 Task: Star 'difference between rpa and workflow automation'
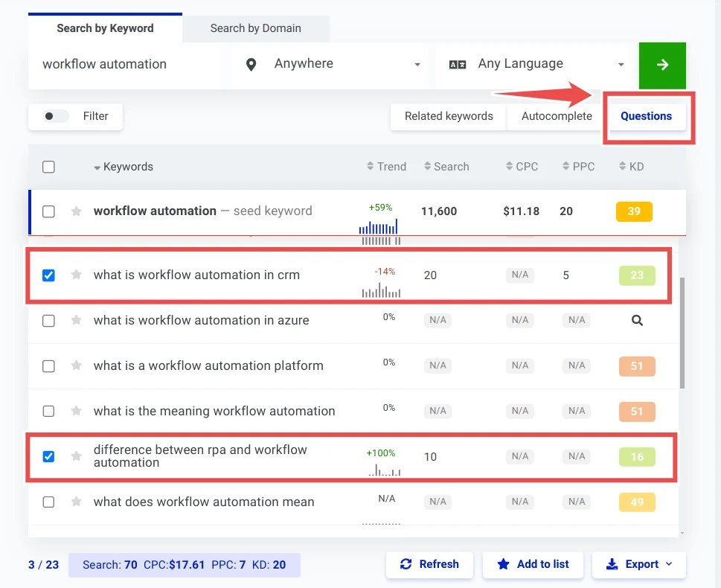coord(77,456)
